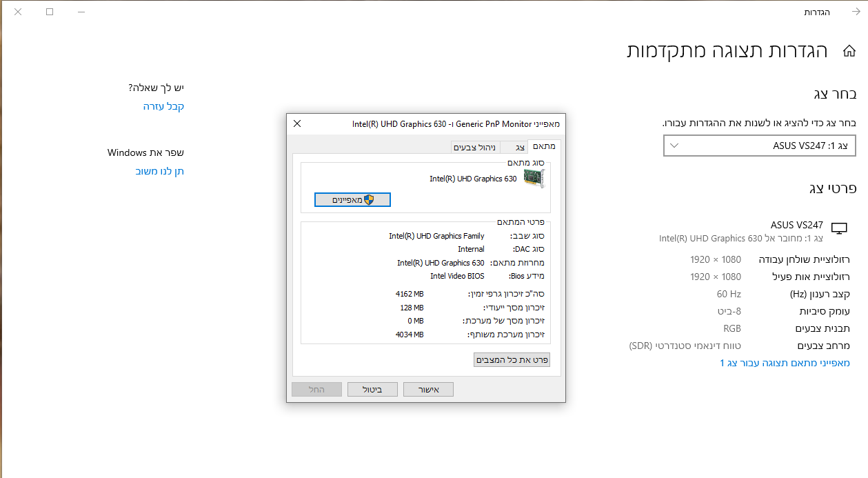
Task: Click the פרט את כל המצבים button
Action: click(x=512, y=359)
